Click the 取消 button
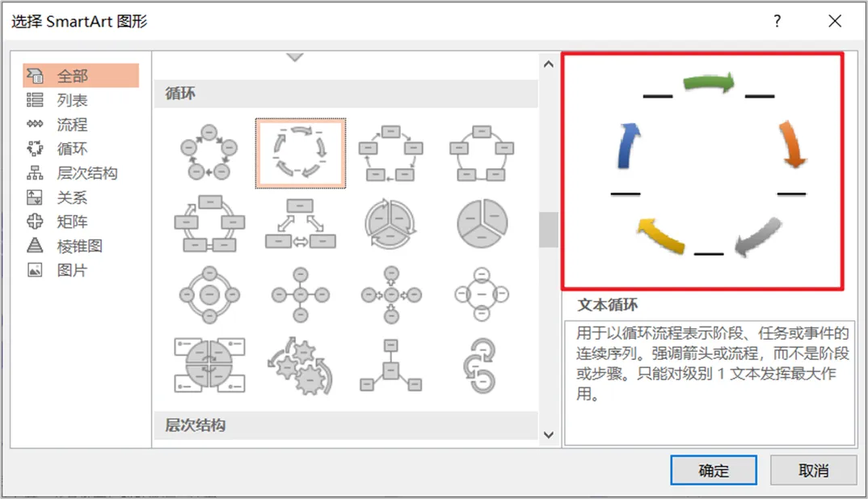Image resolution: width=868 pixels, height=499 pixels. click(813, 470)
